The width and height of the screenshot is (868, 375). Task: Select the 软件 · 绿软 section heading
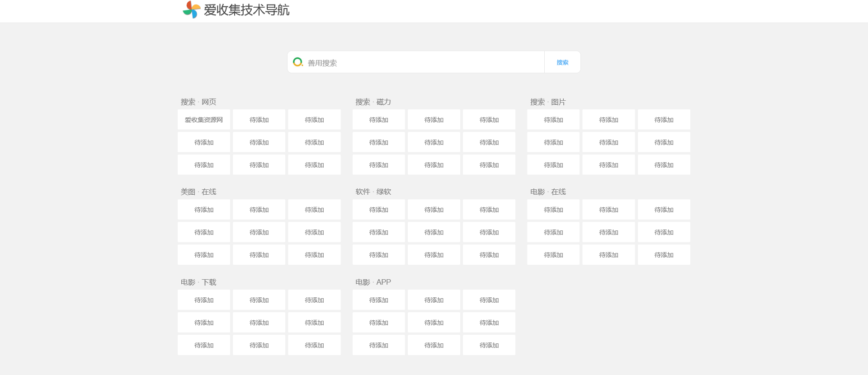373,192
